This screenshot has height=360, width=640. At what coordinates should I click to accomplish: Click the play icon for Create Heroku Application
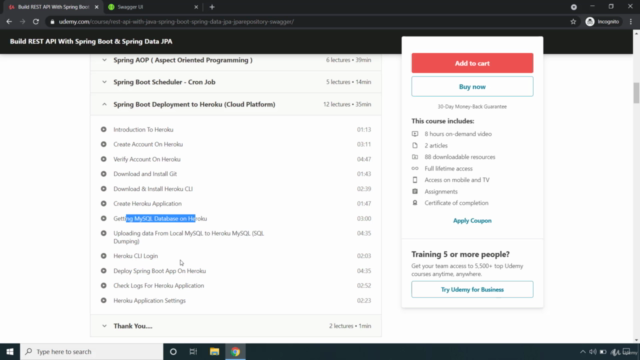104,203
